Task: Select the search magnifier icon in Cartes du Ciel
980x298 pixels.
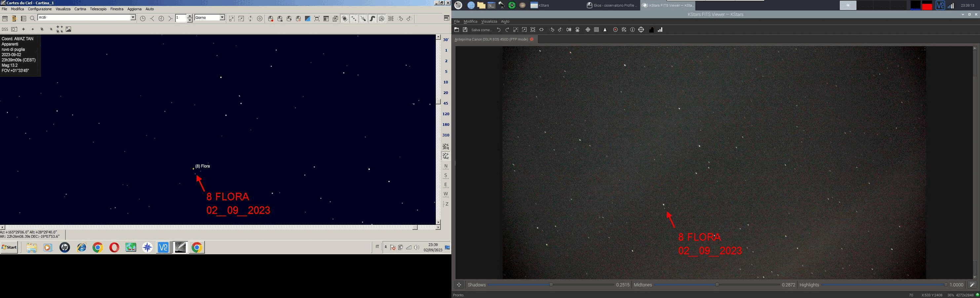Action: pos(33,18)
